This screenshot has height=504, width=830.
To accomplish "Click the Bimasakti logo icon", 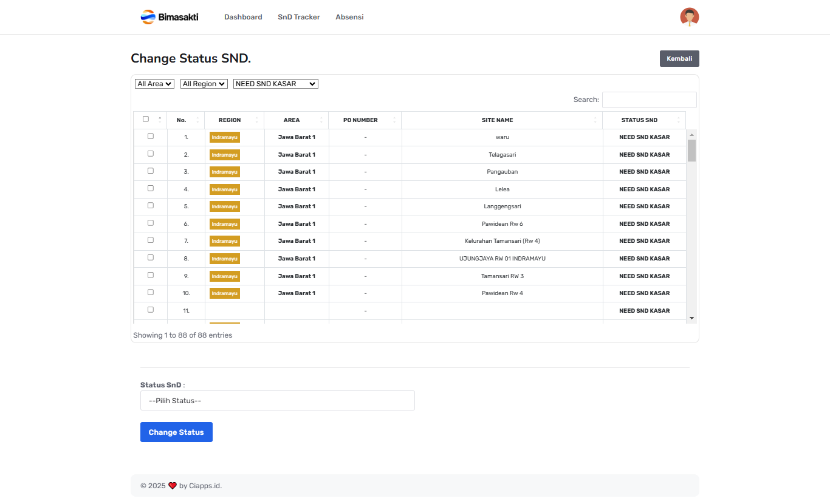I will point(148,17).
